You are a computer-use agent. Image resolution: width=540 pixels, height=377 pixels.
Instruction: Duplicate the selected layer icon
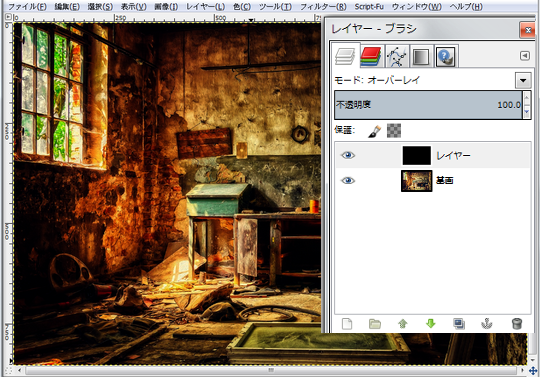(459, 324)
